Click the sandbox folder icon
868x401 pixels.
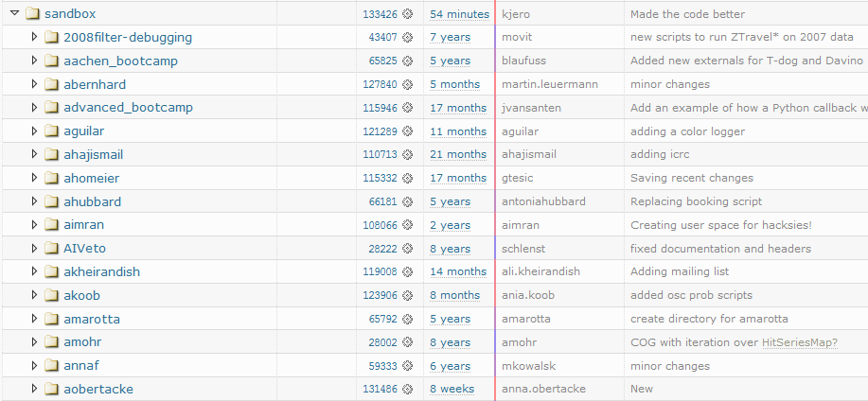tap(32, 13)
